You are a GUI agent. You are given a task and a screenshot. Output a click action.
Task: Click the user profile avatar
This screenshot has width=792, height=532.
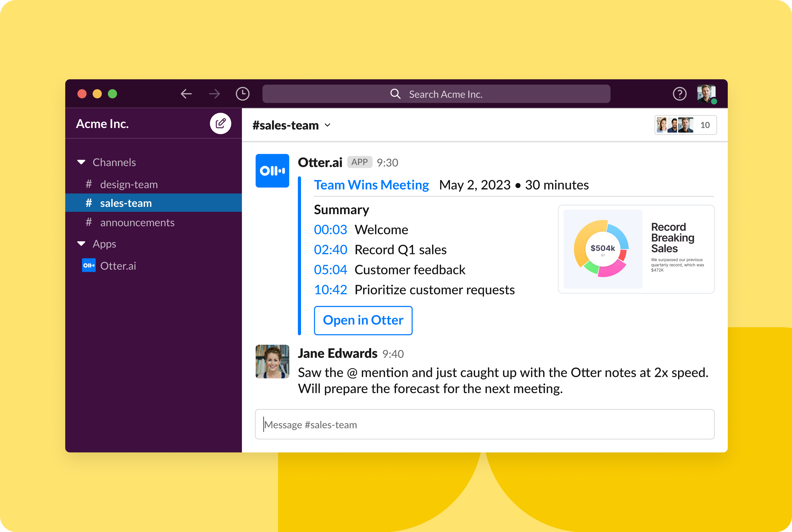click(x=706, y=94)
